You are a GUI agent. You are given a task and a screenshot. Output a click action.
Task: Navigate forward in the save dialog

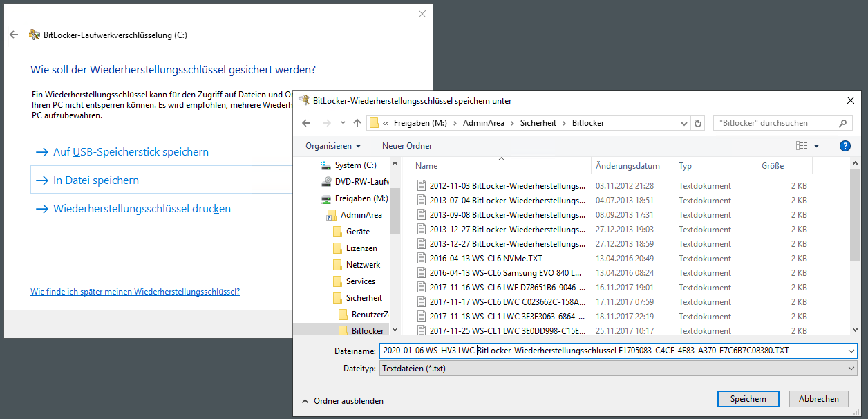click(326, 123)
